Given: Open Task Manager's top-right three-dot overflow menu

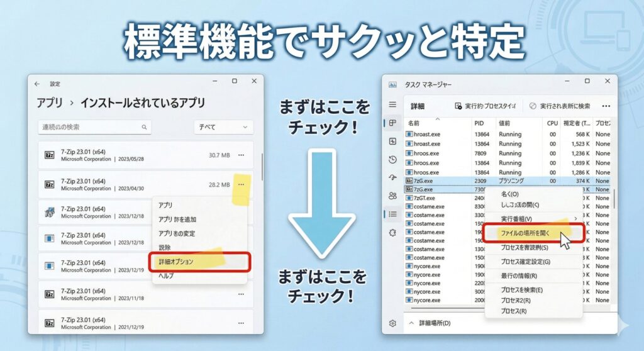Looking at the screenshot, I should 606,106.
